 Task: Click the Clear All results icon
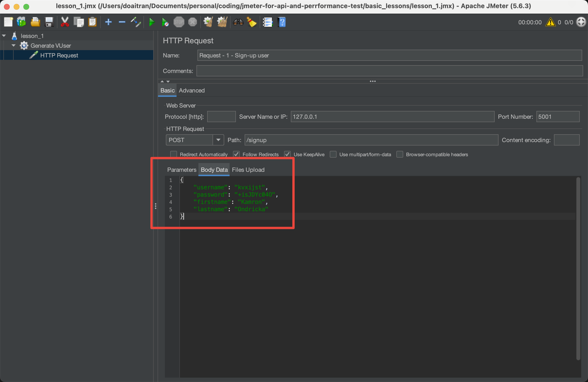click(222, 22)
